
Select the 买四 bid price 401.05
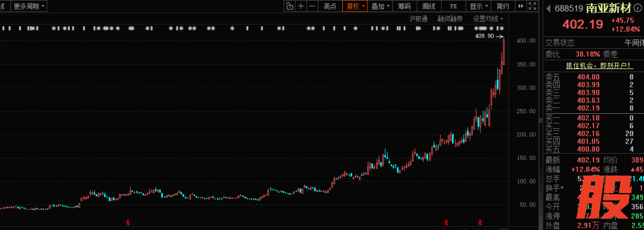tap(588, 142)
